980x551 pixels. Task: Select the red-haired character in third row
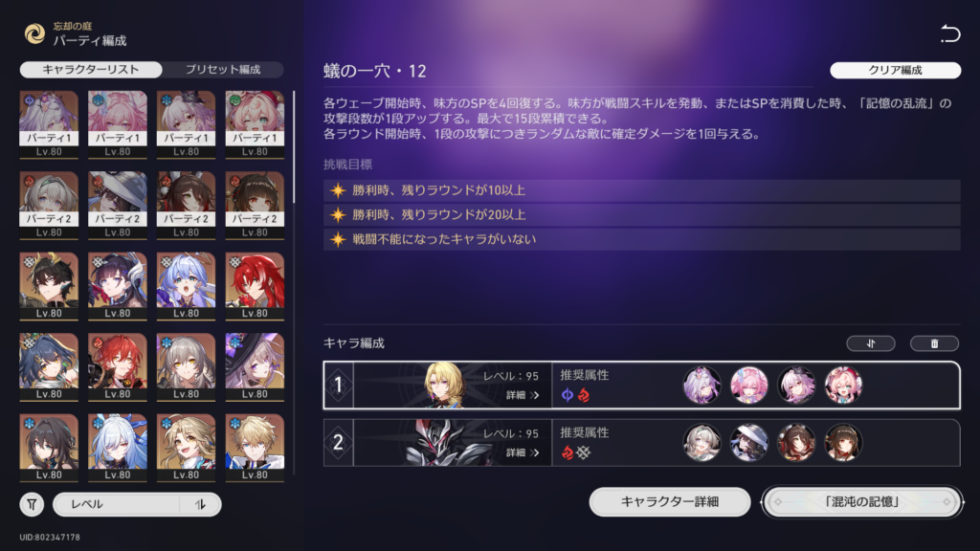tap(255, 286)
